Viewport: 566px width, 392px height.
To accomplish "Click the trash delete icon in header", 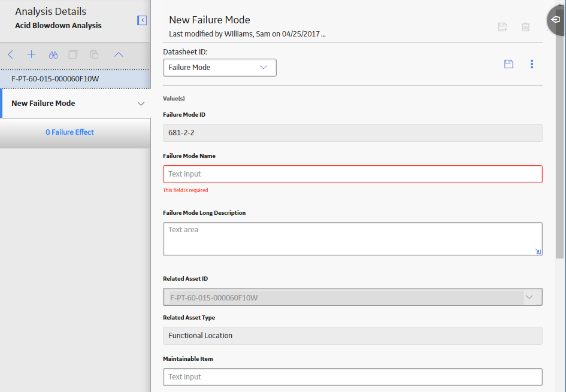I will click(x=526, y=27).
